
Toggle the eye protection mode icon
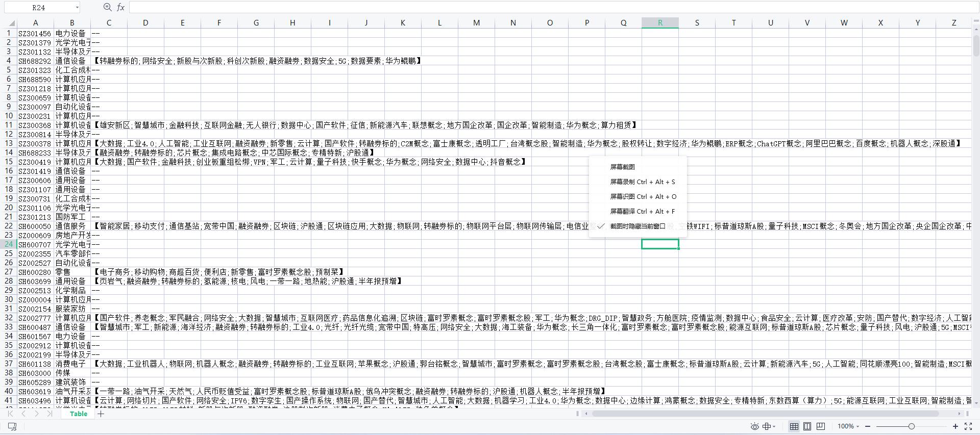[755, 426]
